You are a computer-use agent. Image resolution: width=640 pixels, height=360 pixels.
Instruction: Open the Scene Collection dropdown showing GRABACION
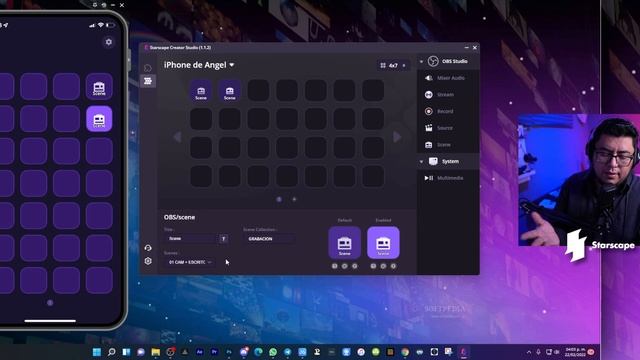(269, 239)
